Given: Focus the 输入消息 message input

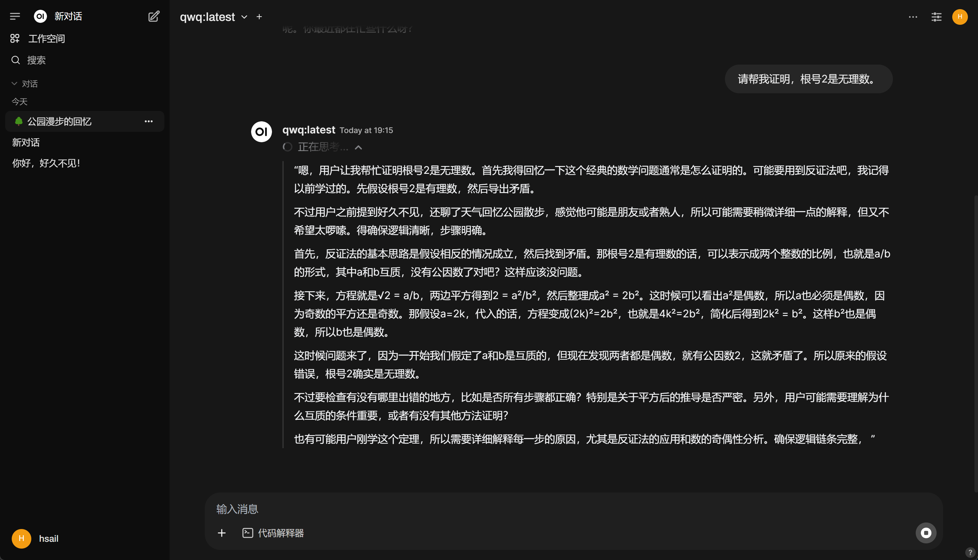Looking at the screenshot, I should [x=573, y=509].
